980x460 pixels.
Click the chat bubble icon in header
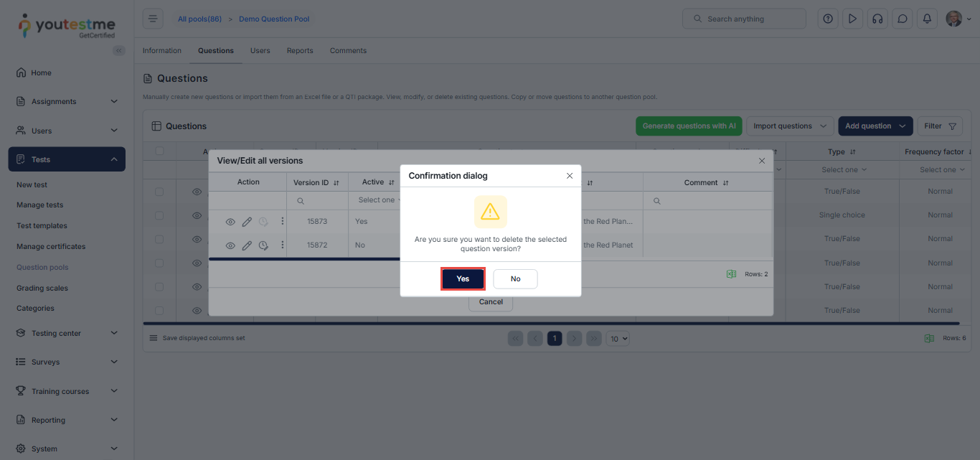click(903, 19)
